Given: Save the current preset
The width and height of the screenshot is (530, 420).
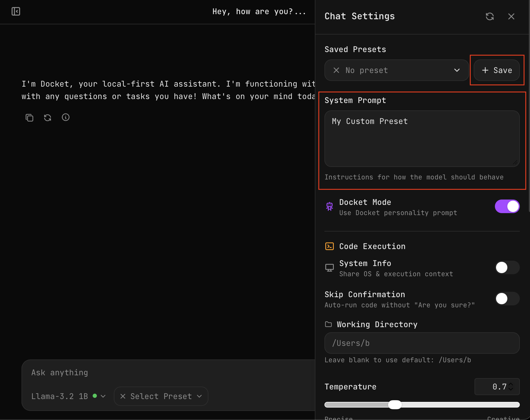Looking at the screenshot, I should coord(497,70).
